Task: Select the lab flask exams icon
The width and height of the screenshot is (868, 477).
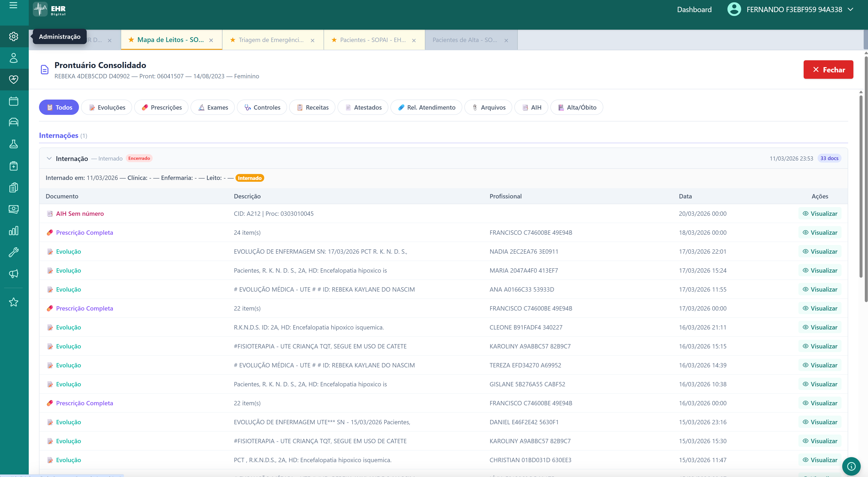Action: [13, 144]
